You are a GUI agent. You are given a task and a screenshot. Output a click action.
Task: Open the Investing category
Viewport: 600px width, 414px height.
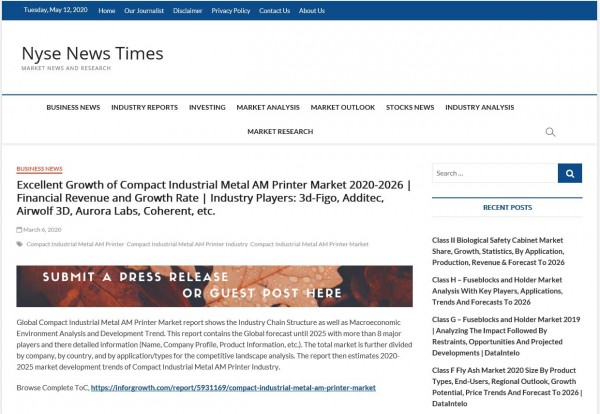point(207,107)
